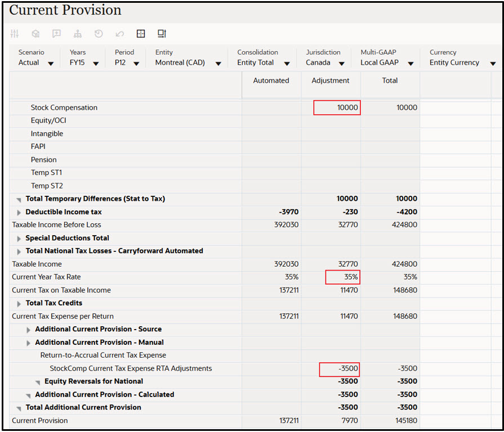Edit StockComp RTA Adjustment cell -3500

click(x=340, y=369)
